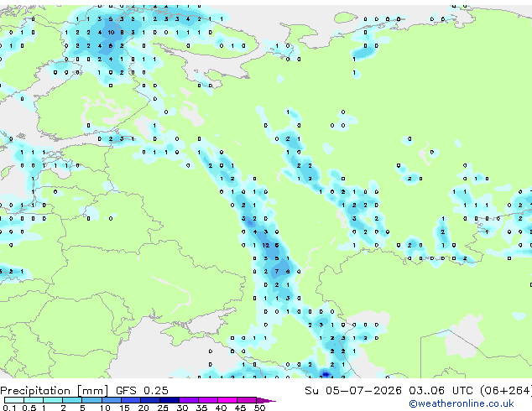Click the legend label "35"
The height and width of the screenshot is (411, 532).
(x=201, y=408)
